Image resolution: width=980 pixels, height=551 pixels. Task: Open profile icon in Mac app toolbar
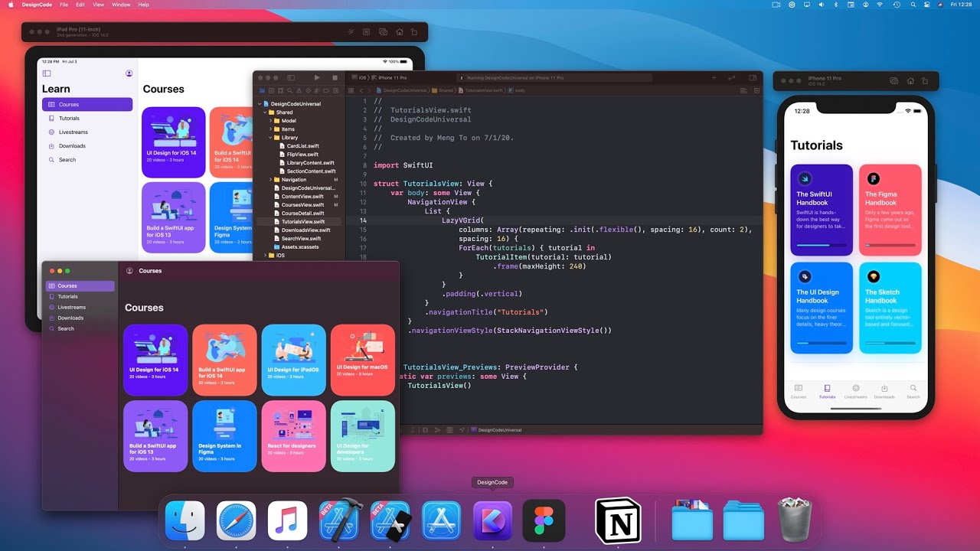click(x=129, y=271)
